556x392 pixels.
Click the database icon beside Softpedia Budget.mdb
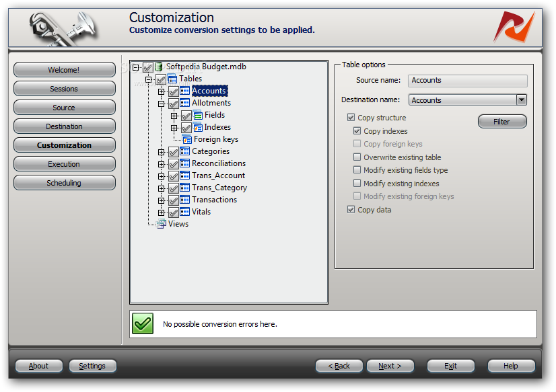pyautogui.click(x=158, y=67)
